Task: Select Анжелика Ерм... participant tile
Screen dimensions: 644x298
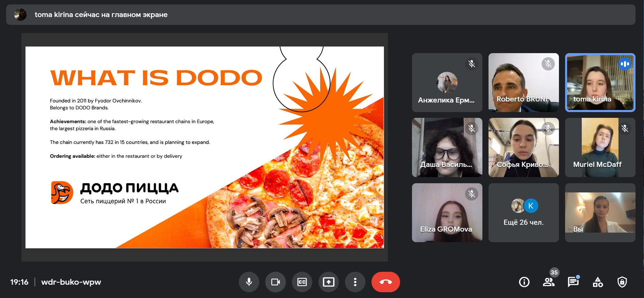Action: [x=447, y=82]
